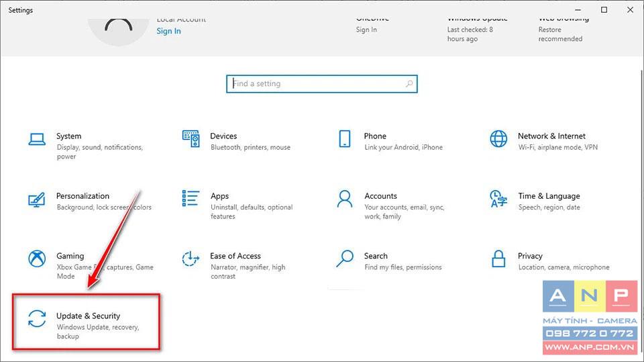644x362 pixels.
Task: Click the Ease of Access heading text
Action: click(x=235, y=256)
